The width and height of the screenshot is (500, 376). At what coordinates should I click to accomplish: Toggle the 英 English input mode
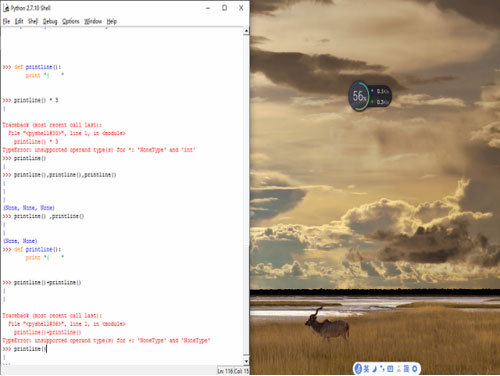[x=366, y=369]
